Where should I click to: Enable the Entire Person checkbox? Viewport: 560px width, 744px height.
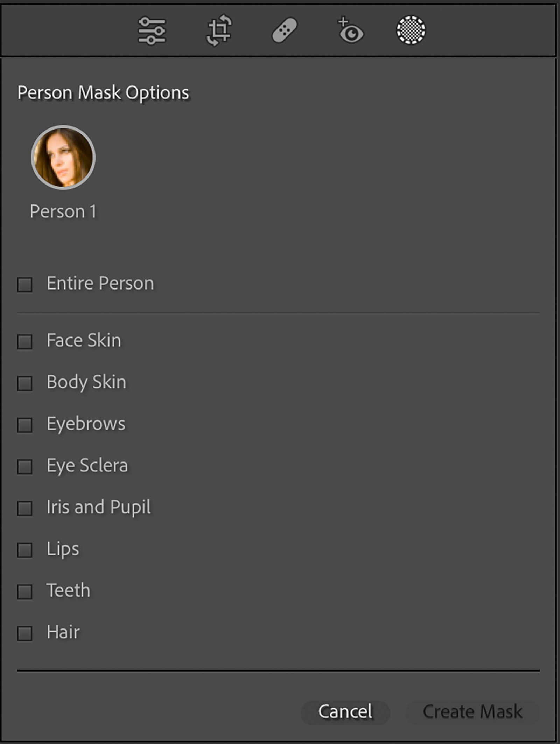(25, 285)
